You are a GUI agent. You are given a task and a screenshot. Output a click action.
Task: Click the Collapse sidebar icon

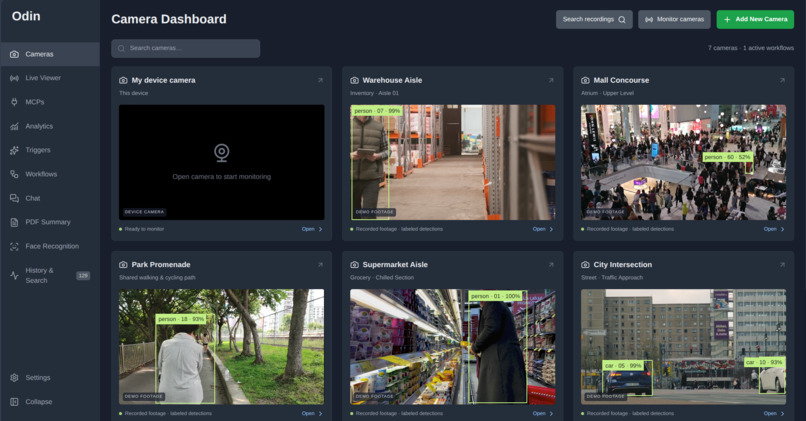point(14,401)
